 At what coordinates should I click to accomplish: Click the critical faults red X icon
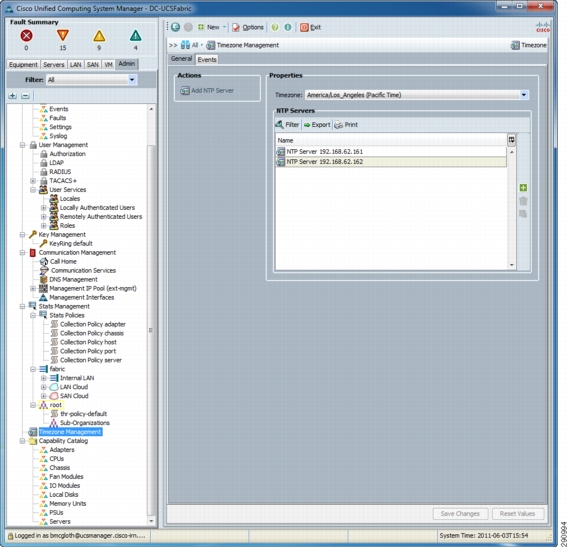[x=26, y=36]
